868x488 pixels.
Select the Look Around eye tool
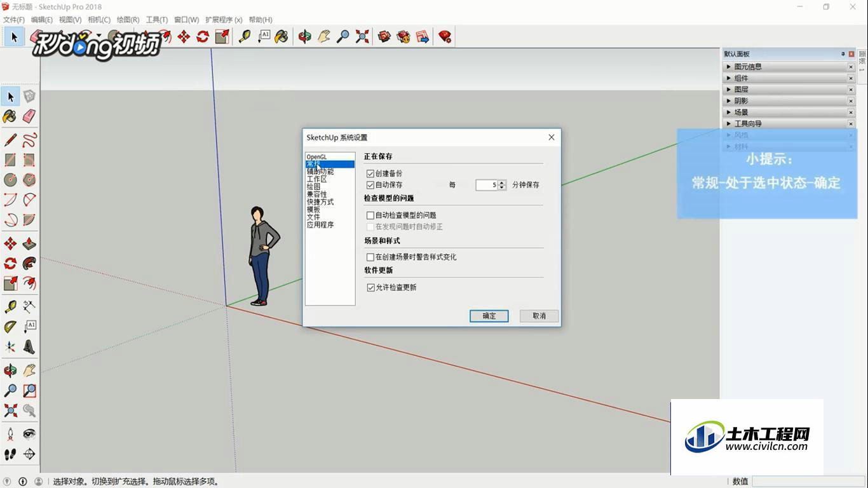pyautogui.click(x=29, y=434)
